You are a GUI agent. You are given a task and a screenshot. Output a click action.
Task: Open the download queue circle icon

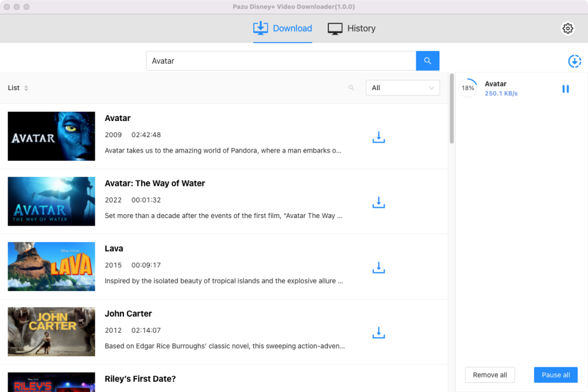point(574,61)
